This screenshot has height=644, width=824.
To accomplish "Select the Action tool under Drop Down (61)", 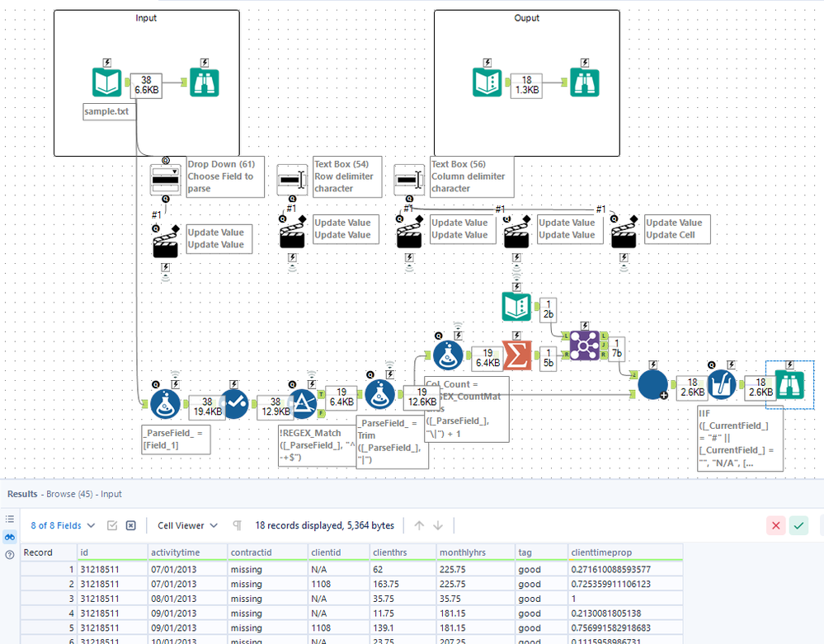I will pos(166,241).
